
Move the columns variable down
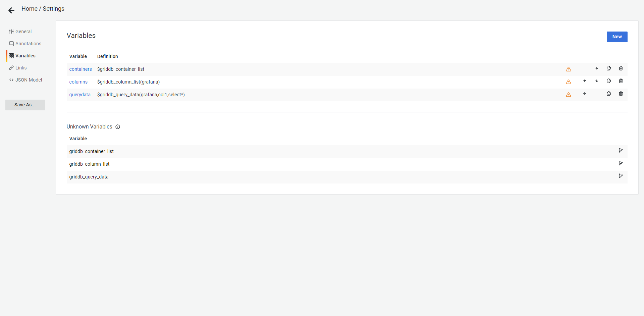point(596,81)
